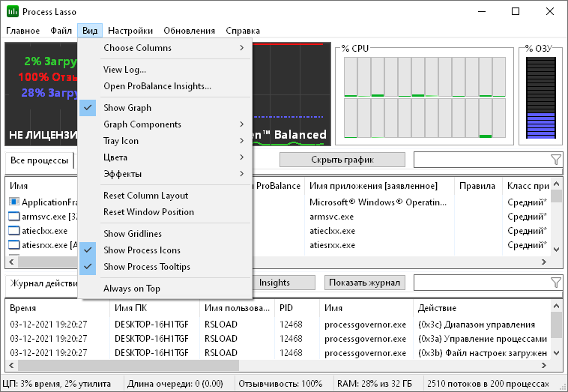Open the Обновления menu

[x=189, y=31]
